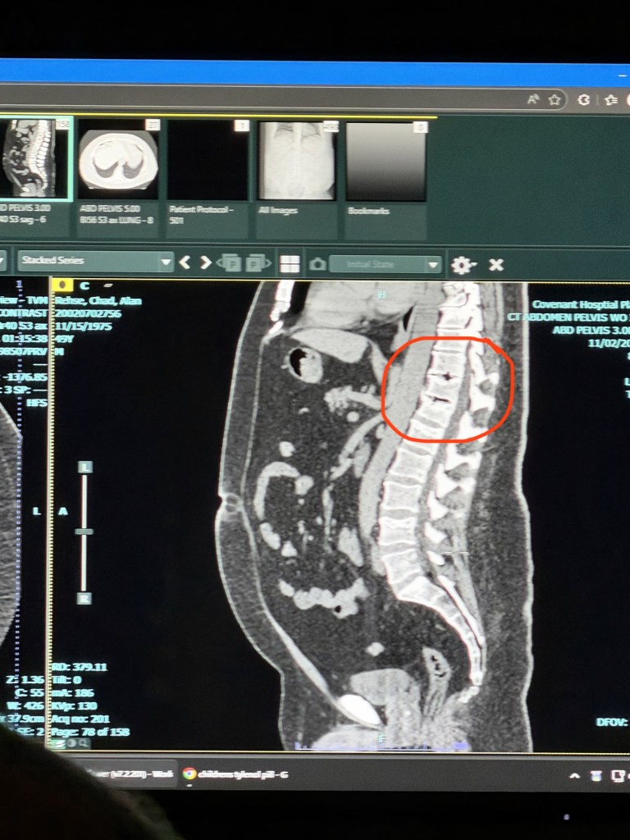Image resolution: width=630 pixels, height=840 pixels.
Task: Go to the next series arrow
Action: click(x=206, y=262)
